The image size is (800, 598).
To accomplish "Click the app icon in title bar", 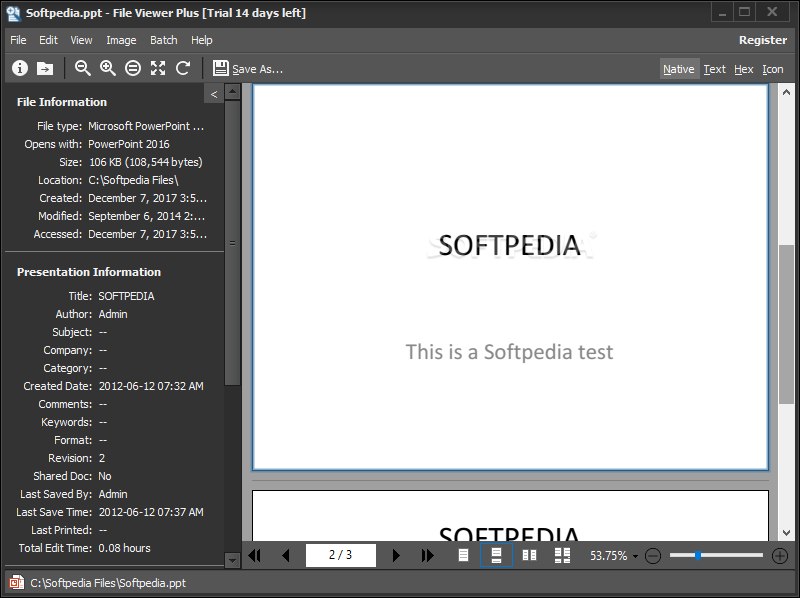I will pos(13,13).
